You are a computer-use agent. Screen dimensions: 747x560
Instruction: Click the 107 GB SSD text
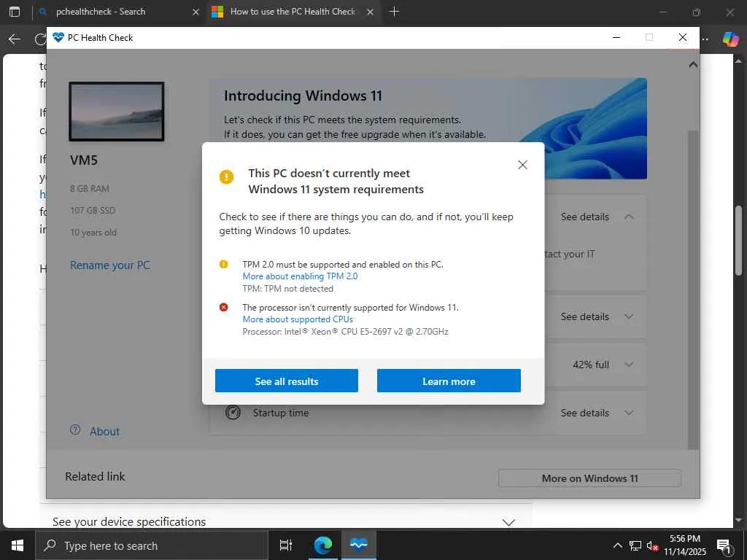93,211
